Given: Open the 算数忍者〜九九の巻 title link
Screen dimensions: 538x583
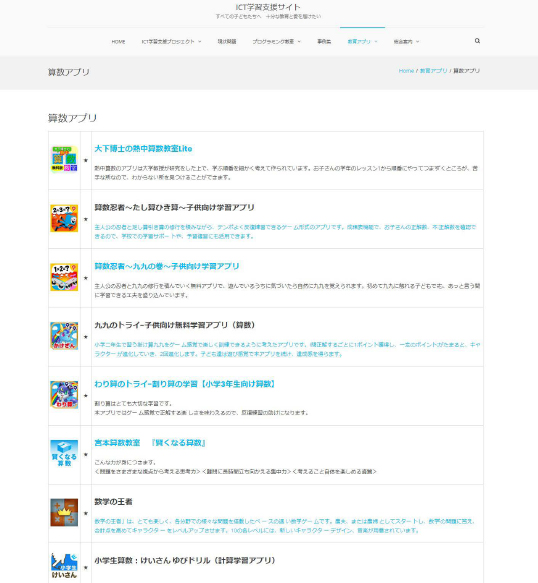Looking at the screenshot, I should coord(167,266).
